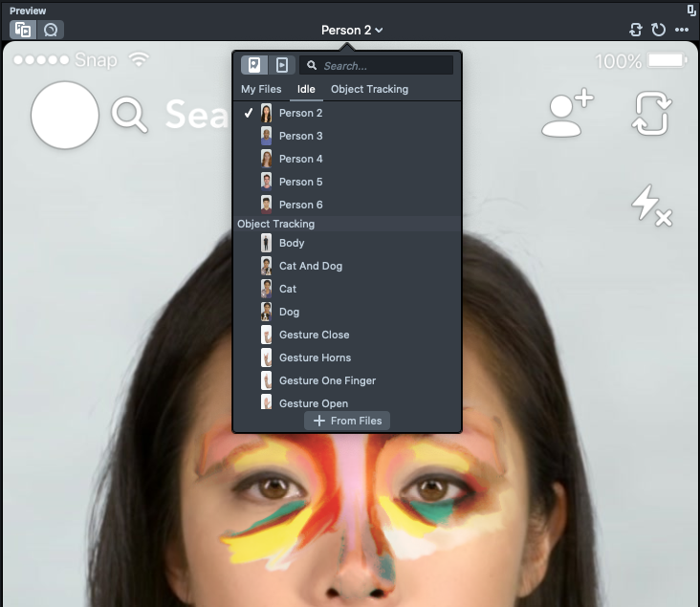The width and height of the screenshot is (700, 607).
Task: Open the Person 2 dropdown
Action: point(351,30)
